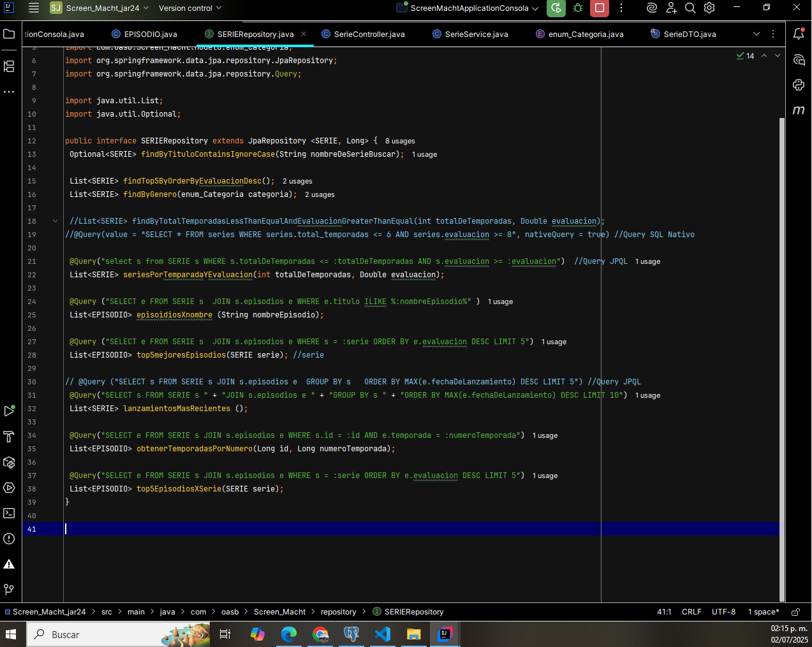Show 2 usages of findByGenero
Viewport: 812px width, 647px height.
click(320, 195)
